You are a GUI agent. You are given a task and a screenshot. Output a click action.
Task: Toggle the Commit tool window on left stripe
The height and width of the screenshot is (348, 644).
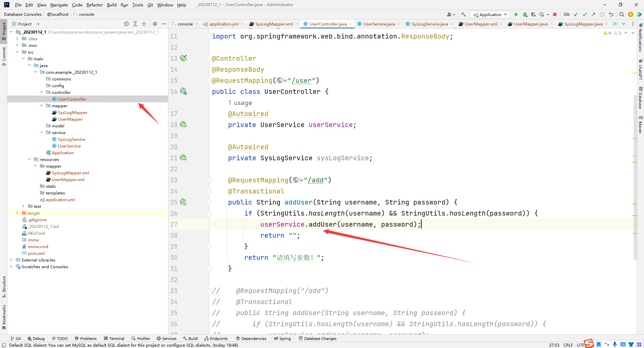[x=4, y=56]
